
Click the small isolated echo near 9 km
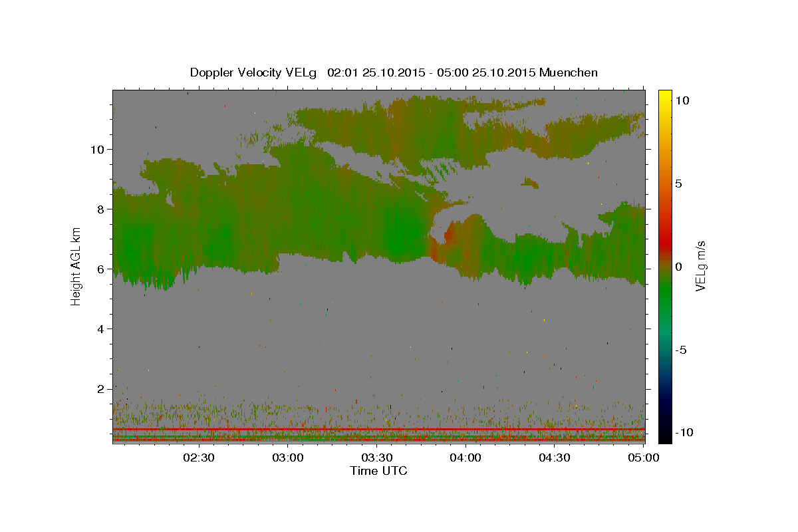(531, 183)
